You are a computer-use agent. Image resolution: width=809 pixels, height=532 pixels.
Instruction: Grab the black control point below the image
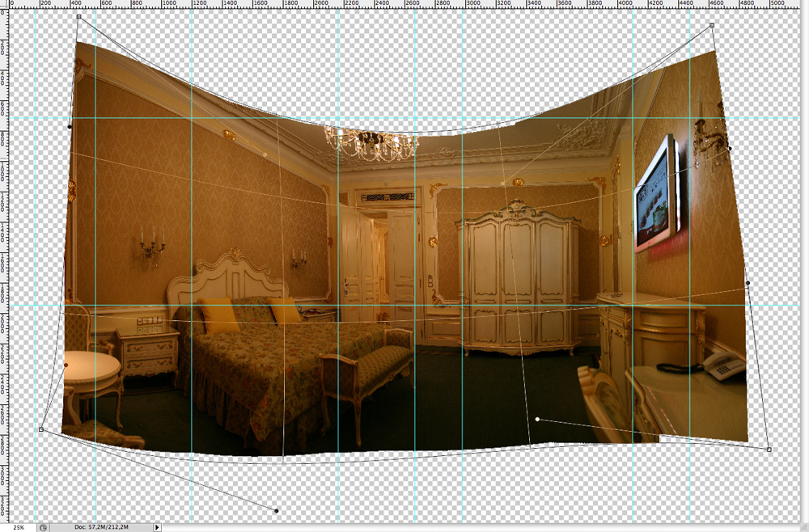[x=277, y=511]
